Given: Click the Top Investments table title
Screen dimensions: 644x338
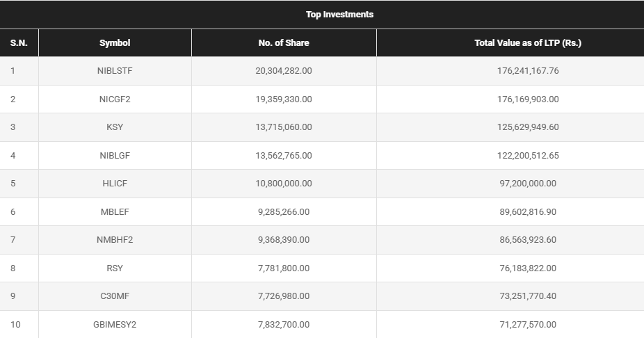Looking at the screenshot, I should click(x=339, y=14).
